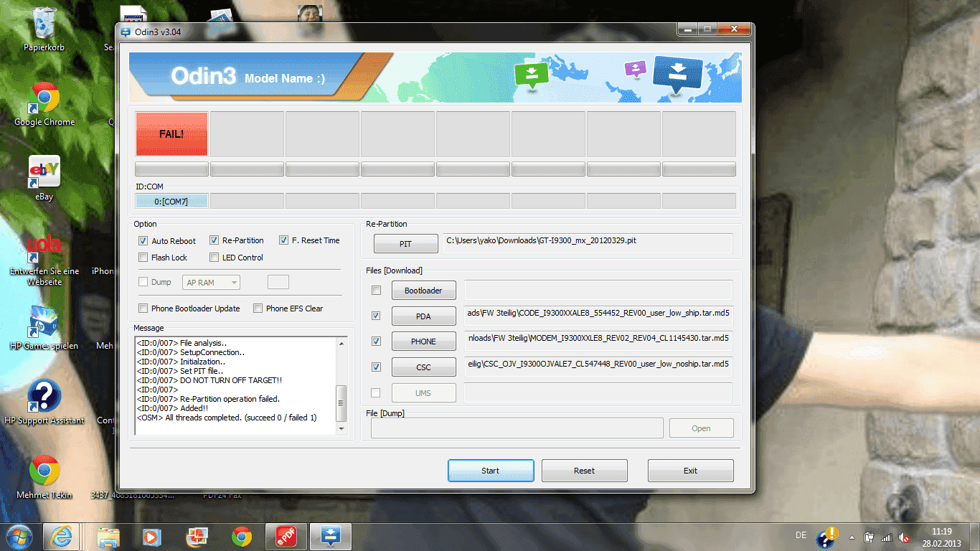The image size is (980, 551).
Task: Uncheck the Re-Partition option
Action: pyautogui.click(x=214, y=240)
